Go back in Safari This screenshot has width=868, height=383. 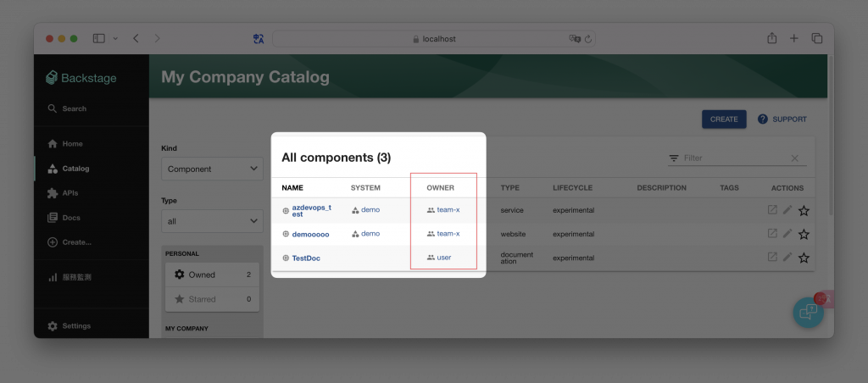136,39
